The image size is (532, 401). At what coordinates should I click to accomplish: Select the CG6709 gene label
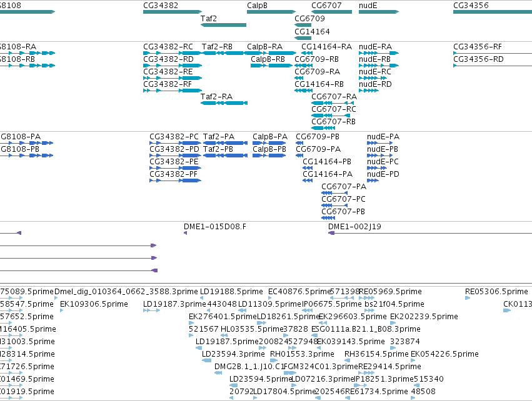(309, 19)
